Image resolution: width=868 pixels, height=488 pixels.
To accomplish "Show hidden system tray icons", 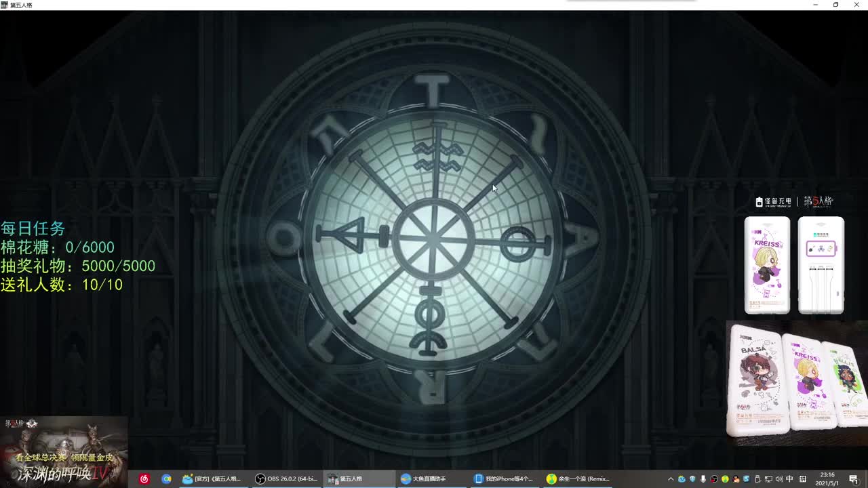I will point(671,479).
